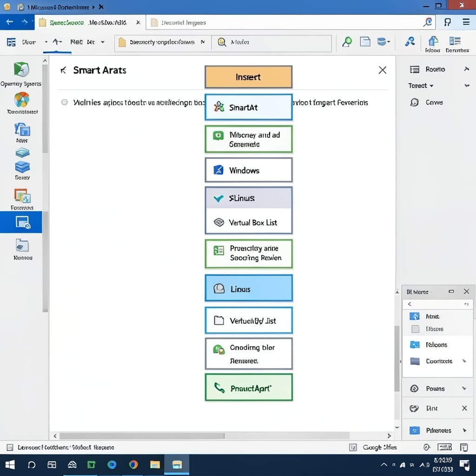Screen dimensions: 476x476
Task: Select the blue Linus item
Action: pos(248,288)
